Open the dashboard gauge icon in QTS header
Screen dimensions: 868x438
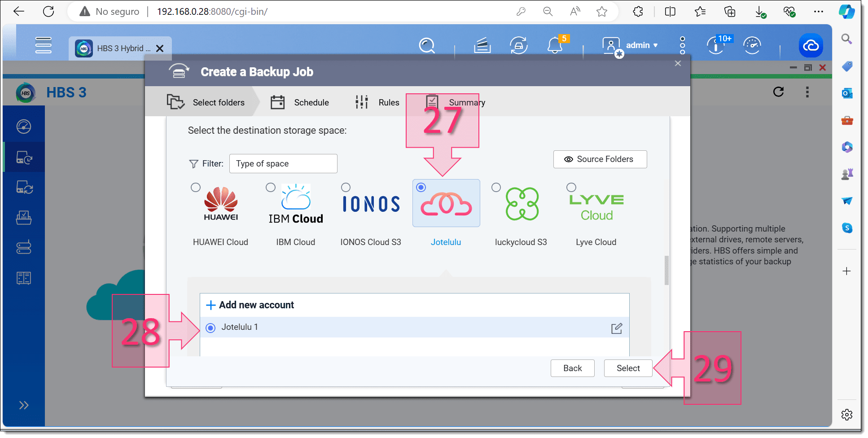click(x=752, y=45)
